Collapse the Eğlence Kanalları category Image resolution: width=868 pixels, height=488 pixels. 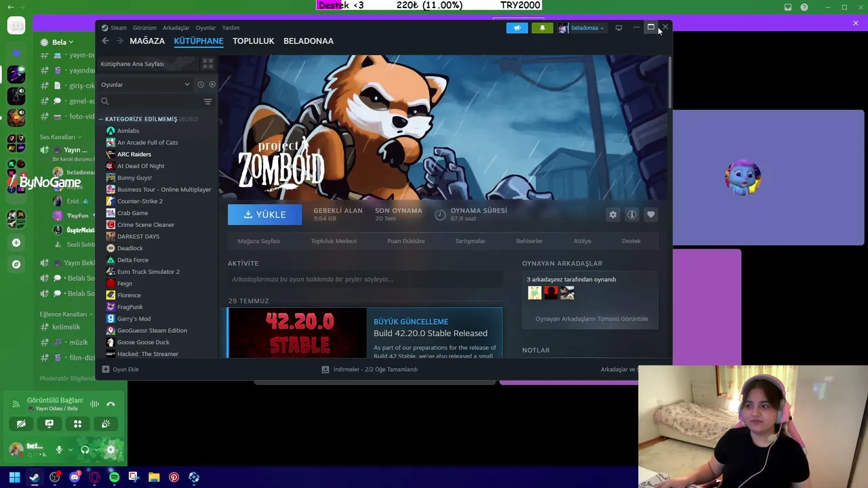point(66,314)
